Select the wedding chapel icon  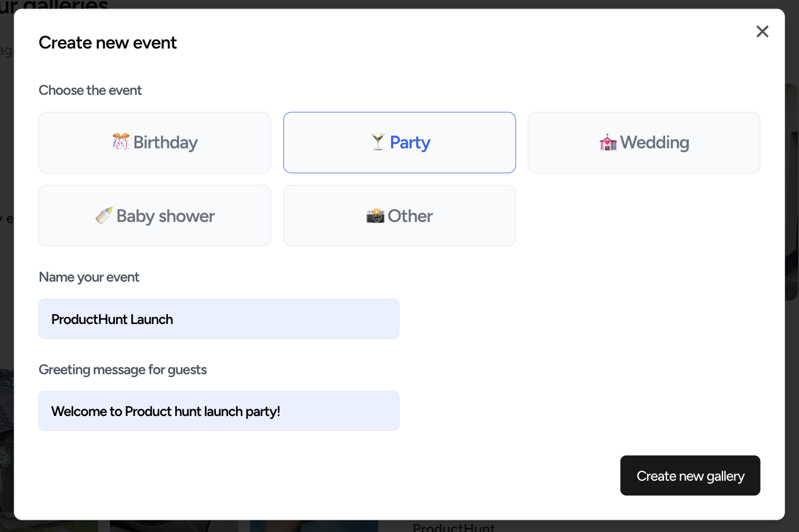tap(608, 142)
